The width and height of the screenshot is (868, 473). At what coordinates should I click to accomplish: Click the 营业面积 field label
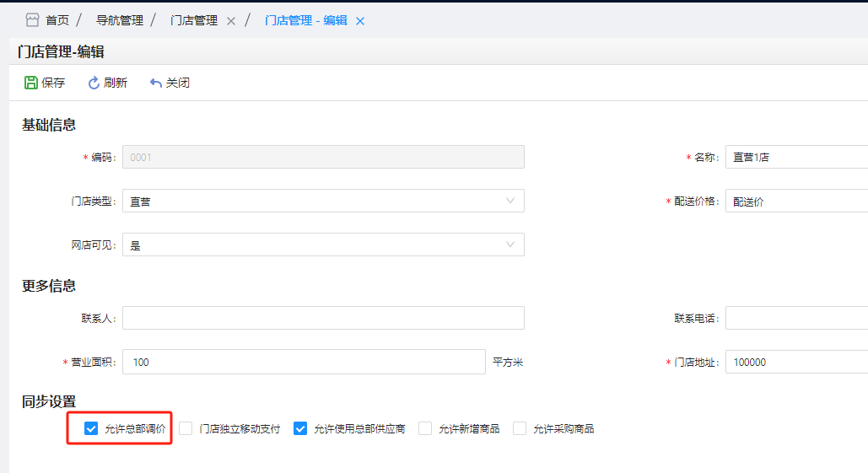coord(93,363)
